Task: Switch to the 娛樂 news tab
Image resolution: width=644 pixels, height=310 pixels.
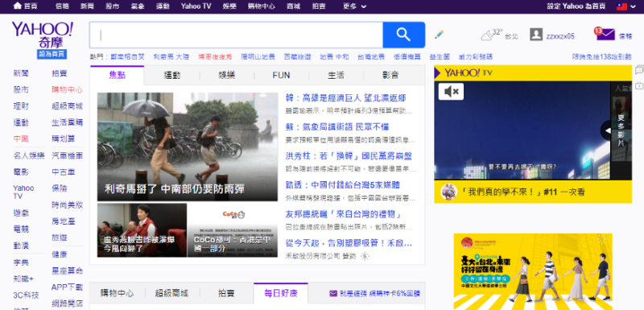Action: click(x=227, y=75)
